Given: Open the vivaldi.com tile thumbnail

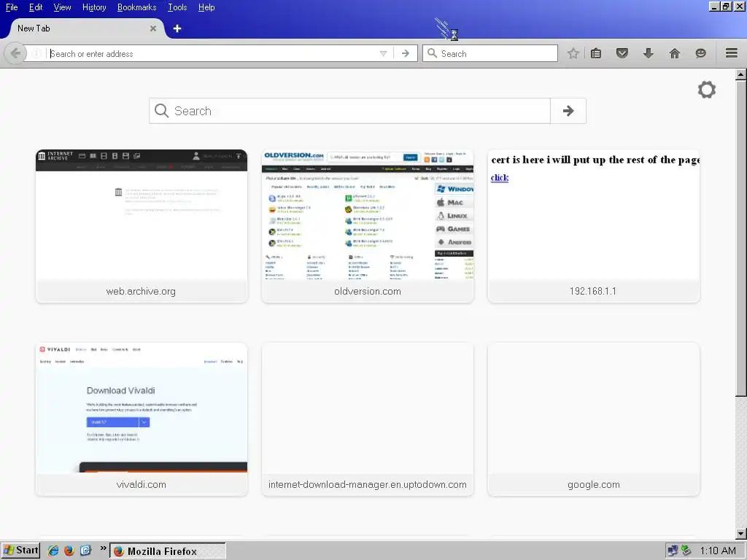Looking at the screenshot, I should [142, 408].
